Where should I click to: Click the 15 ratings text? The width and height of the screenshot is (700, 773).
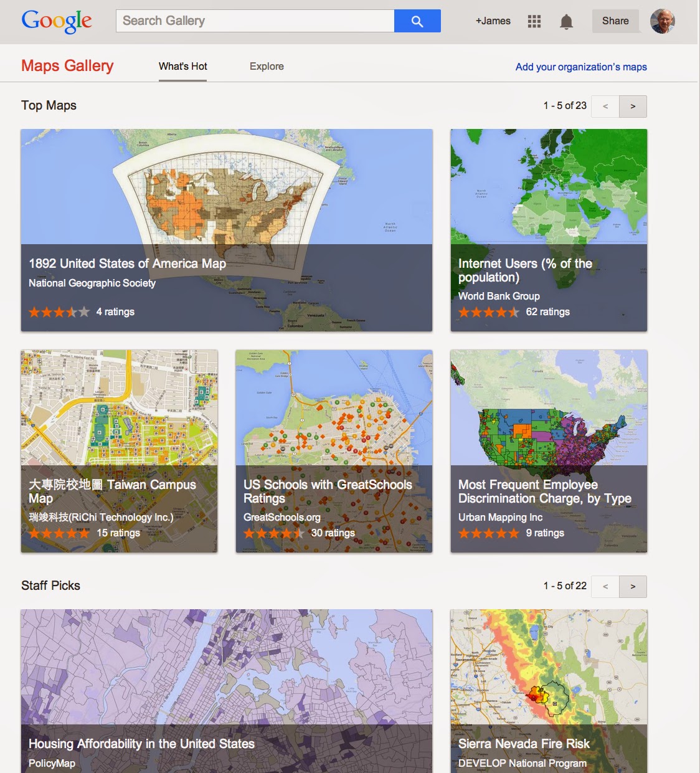(x=118, y=533)
